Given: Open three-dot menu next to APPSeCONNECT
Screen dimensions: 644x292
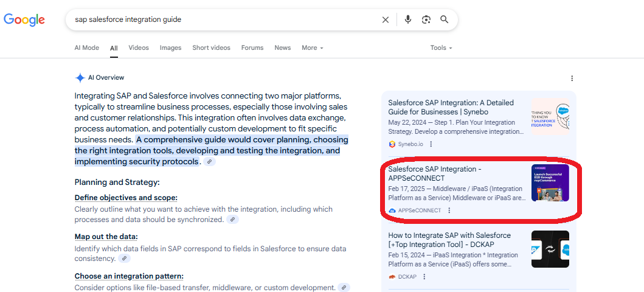Looking at the screenshot, I should click(x=449, y=210).
